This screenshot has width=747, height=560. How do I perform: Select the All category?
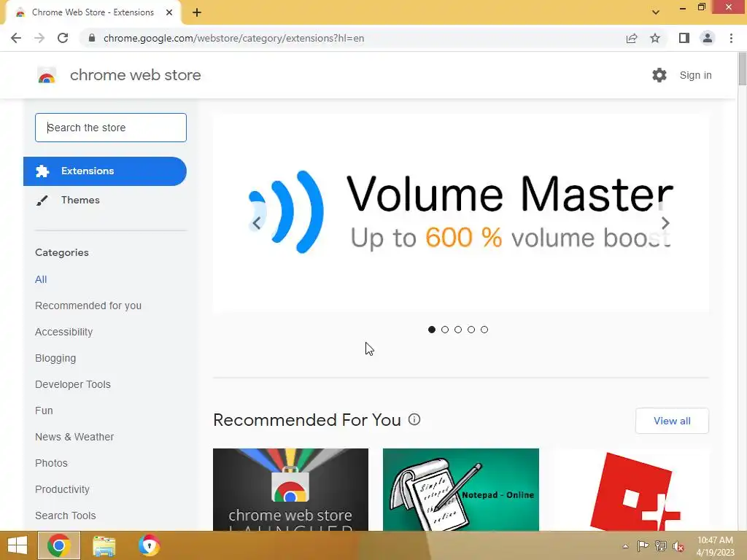(x=41, y=279)
